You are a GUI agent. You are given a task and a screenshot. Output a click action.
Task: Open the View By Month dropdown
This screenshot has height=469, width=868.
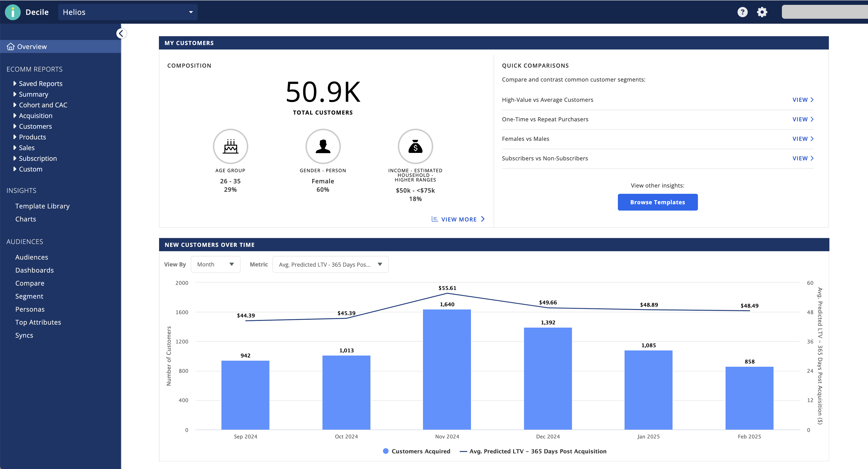point(215,264)
